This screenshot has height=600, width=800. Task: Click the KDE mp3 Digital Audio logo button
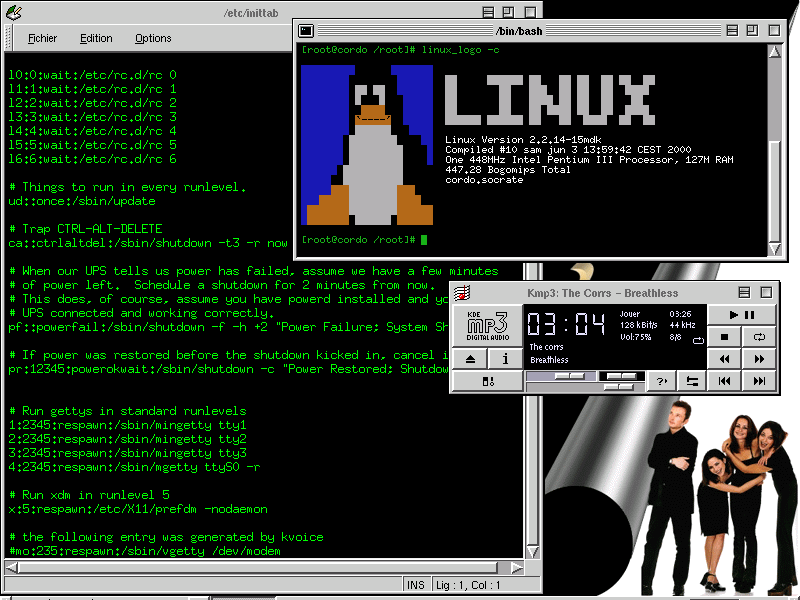[487, 325]
